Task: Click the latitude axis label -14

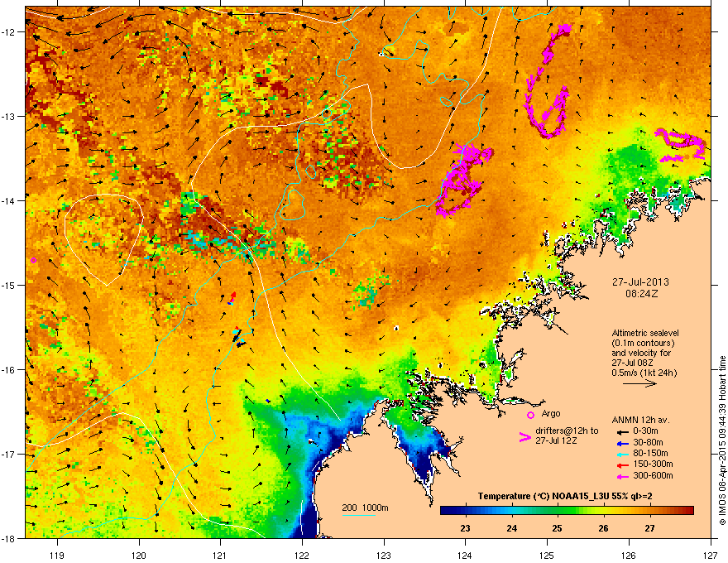Action: pyautogui.click(x=9, y=200)
